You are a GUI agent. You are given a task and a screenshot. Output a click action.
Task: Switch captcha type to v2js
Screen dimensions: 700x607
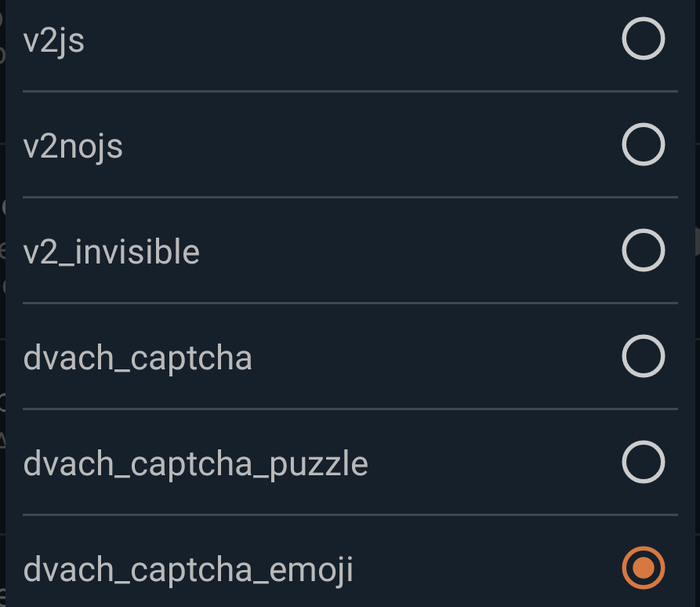coord(643,39)
